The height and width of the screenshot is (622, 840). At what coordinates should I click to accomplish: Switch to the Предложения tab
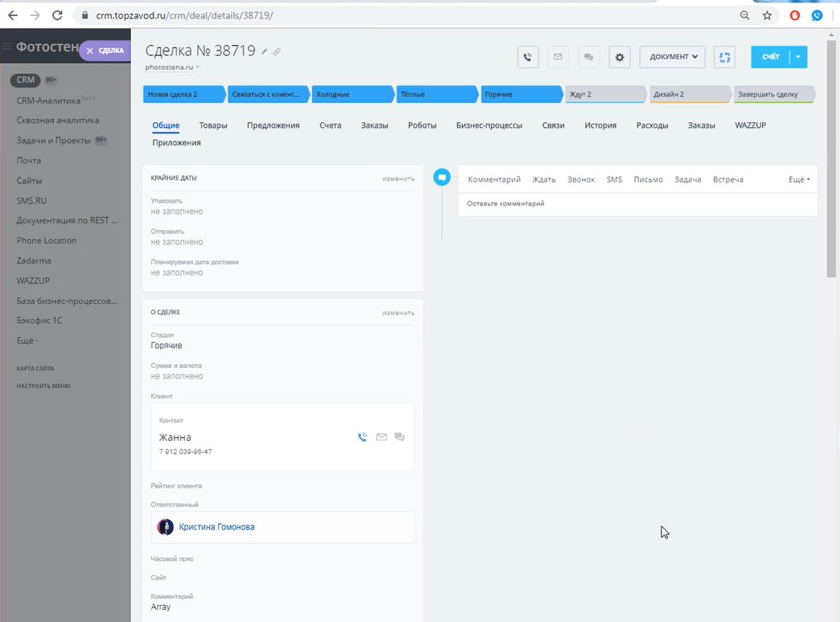tap(273, 125)
